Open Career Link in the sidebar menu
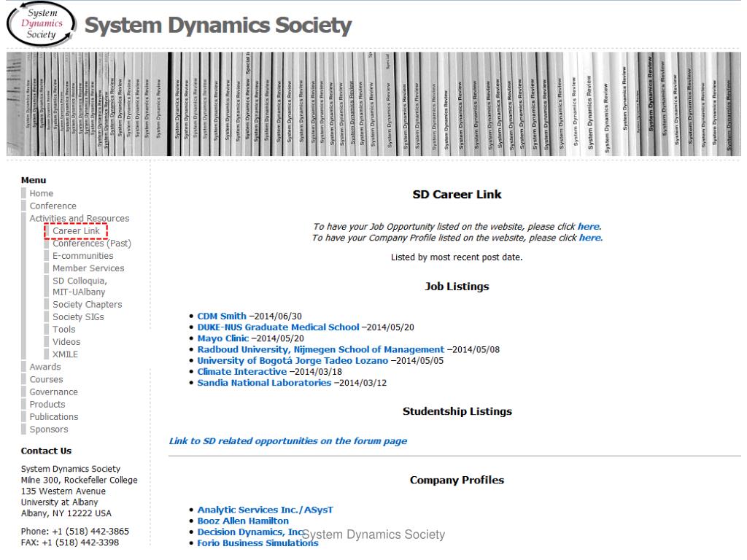The height and width of the screenshot is (560, 747). 76,231
